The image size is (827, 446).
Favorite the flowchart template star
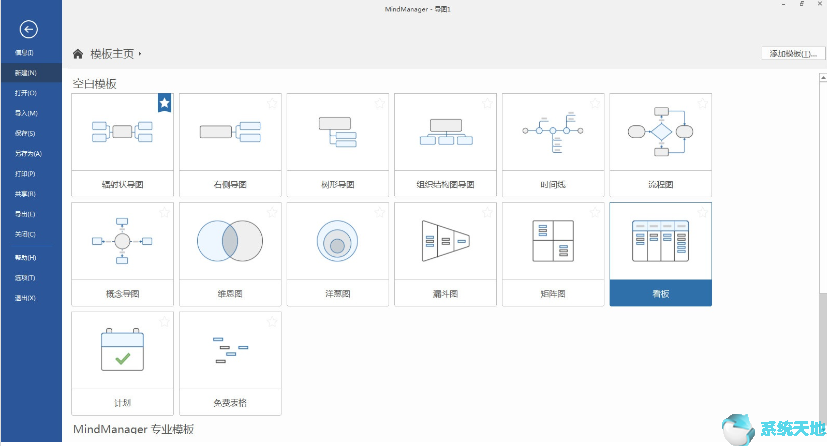pos(703,103)
